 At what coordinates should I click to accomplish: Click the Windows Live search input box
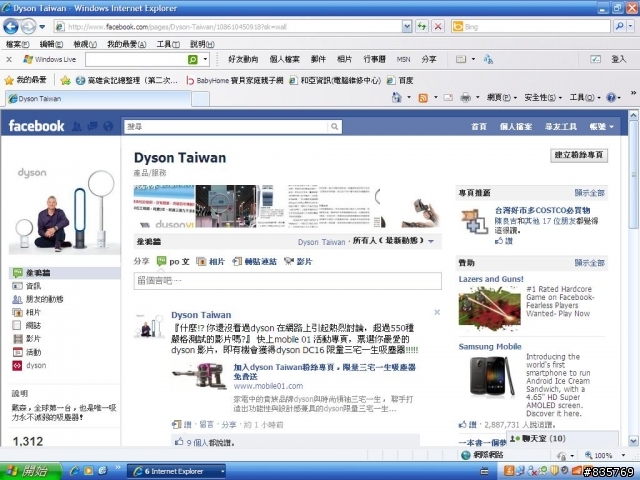[135, 60]
